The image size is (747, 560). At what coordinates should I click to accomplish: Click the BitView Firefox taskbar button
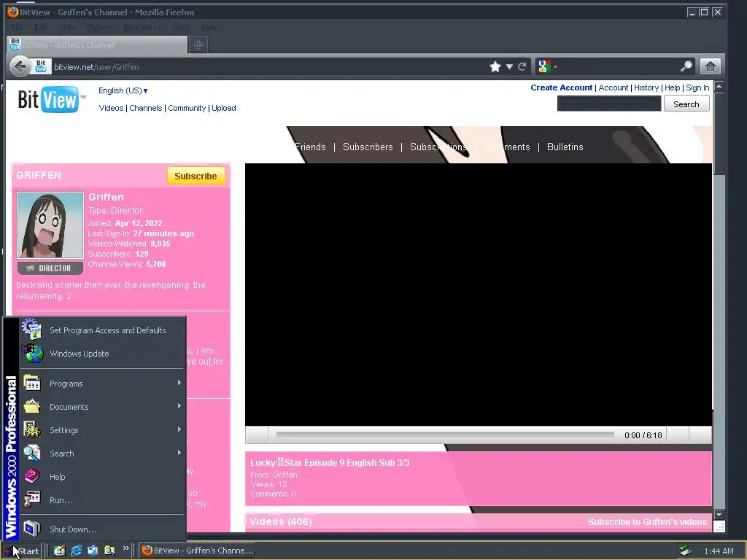click(197, 551)
